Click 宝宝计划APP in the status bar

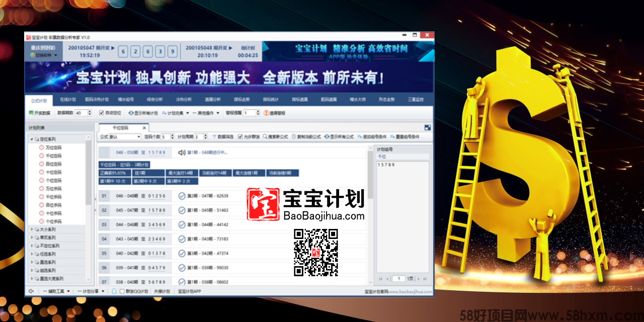190,291
